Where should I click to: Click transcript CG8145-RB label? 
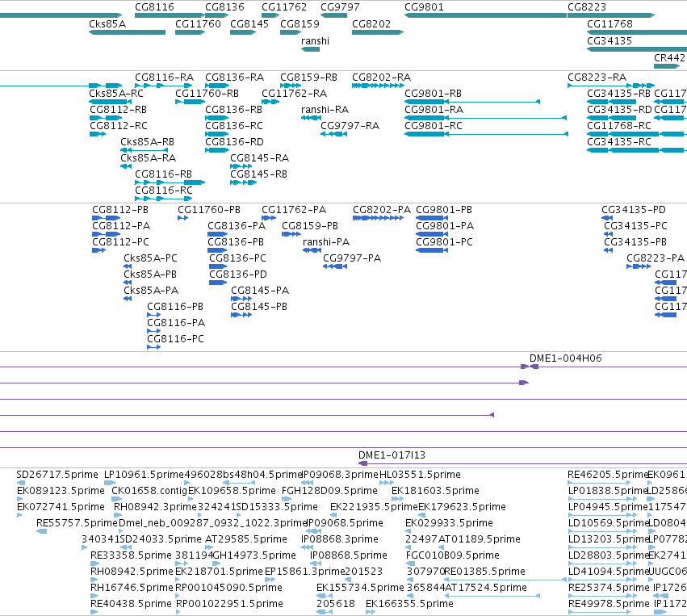point(259,174)
